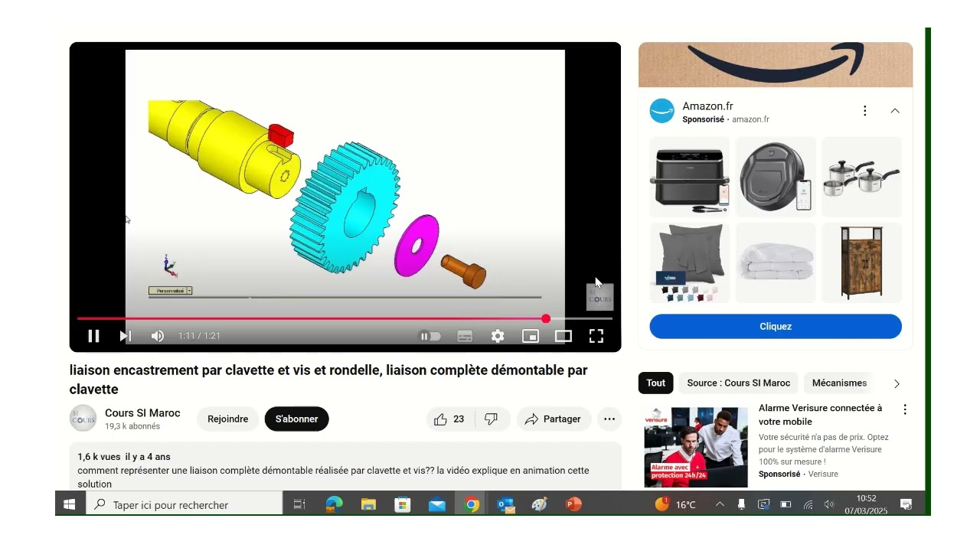
Task: Open the Mail app from the taskbar
Action: [437, 504]
